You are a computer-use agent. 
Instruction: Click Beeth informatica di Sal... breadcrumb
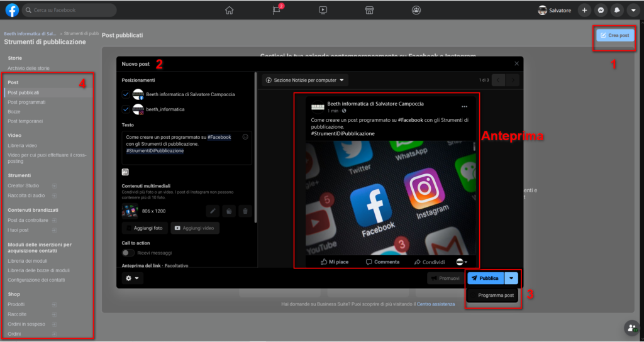[x=30, y=34]
